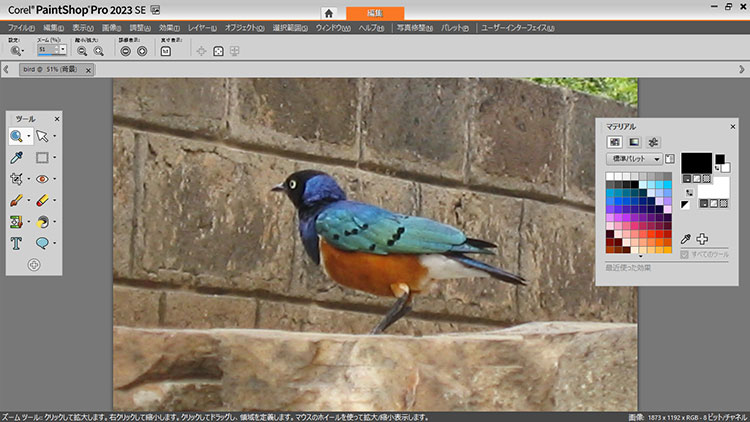The image size is (750, 422).
Task: Click the large black foreground color box
Action: click(x=696, y=161)
